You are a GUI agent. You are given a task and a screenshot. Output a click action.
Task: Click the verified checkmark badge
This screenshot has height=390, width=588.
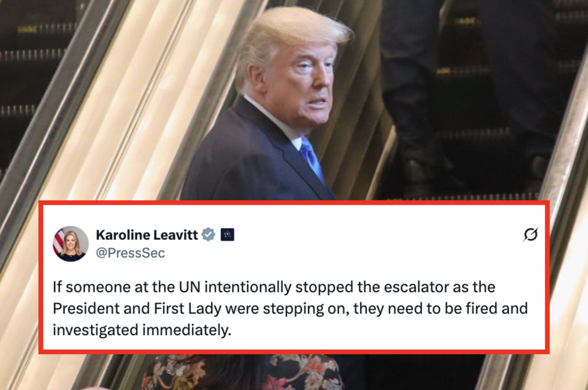(208, 234)
